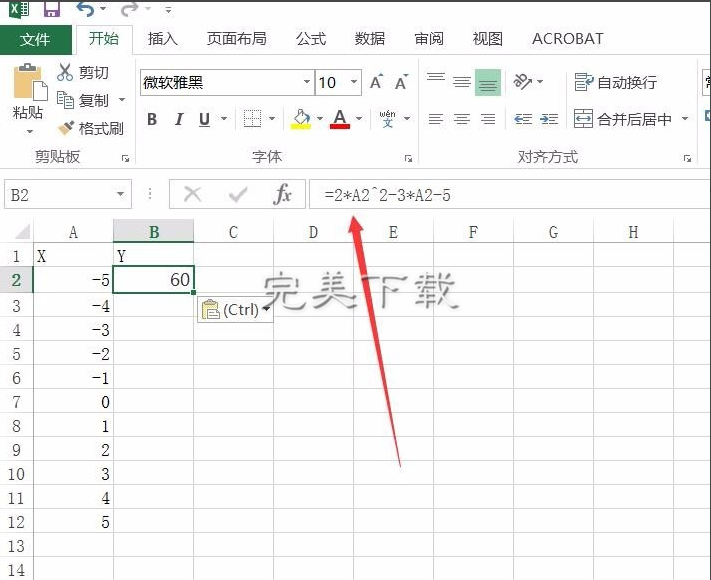This screenshot has height=580, width=711.
Task: Click the select-all corner triangle
Action: pos(22,231)
